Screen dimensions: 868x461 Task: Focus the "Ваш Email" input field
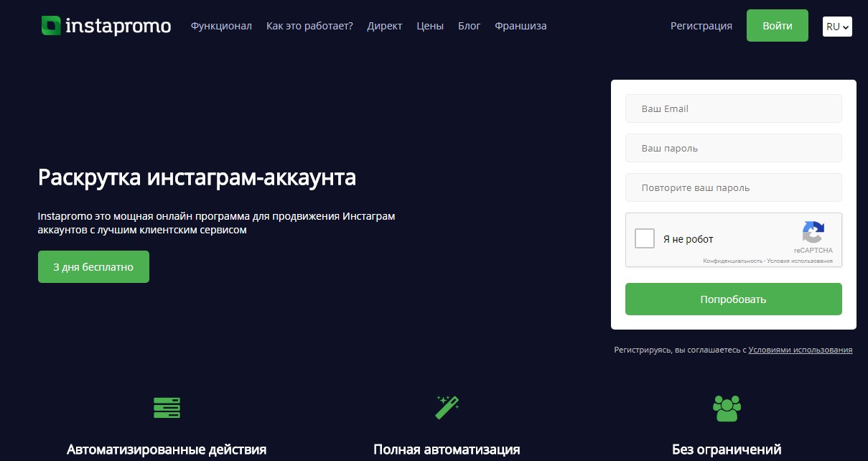click(x=733, y=108)
